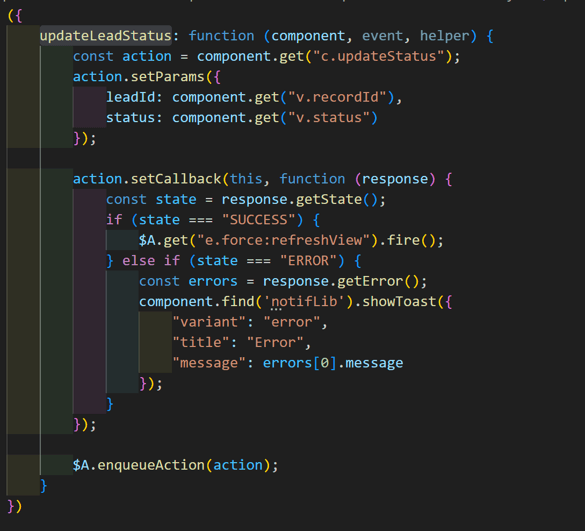Viewport: 585px width, 531px height.
Task: Click 'showToast' method name
Action: point(399,302)
